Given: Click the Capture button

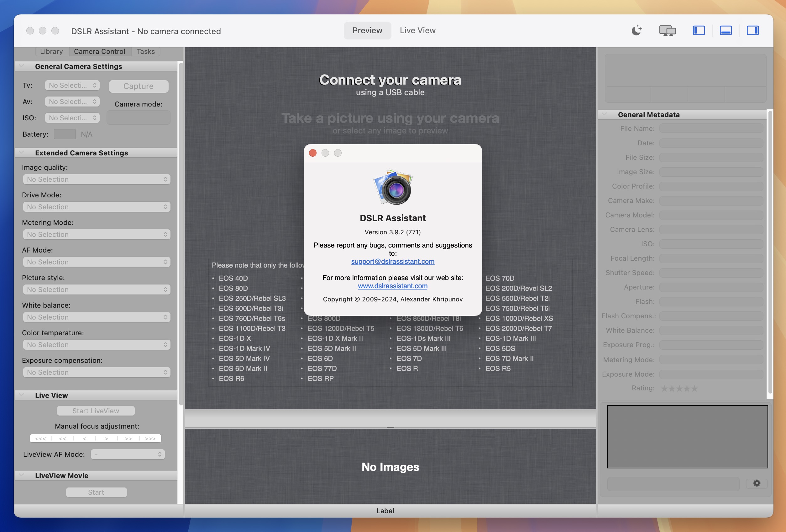Looking at the screenshot, I should pos(138,86).
